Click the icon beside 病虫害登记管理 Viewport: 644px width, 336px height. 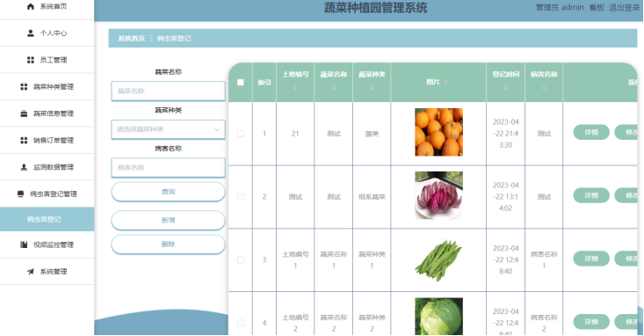click(20, 194)
